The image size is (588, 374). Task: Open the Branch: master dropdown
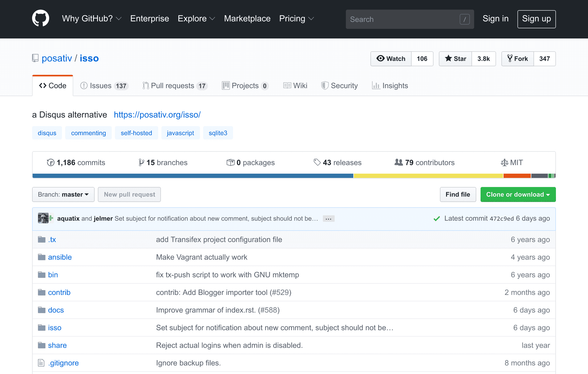tap(63, 194)
